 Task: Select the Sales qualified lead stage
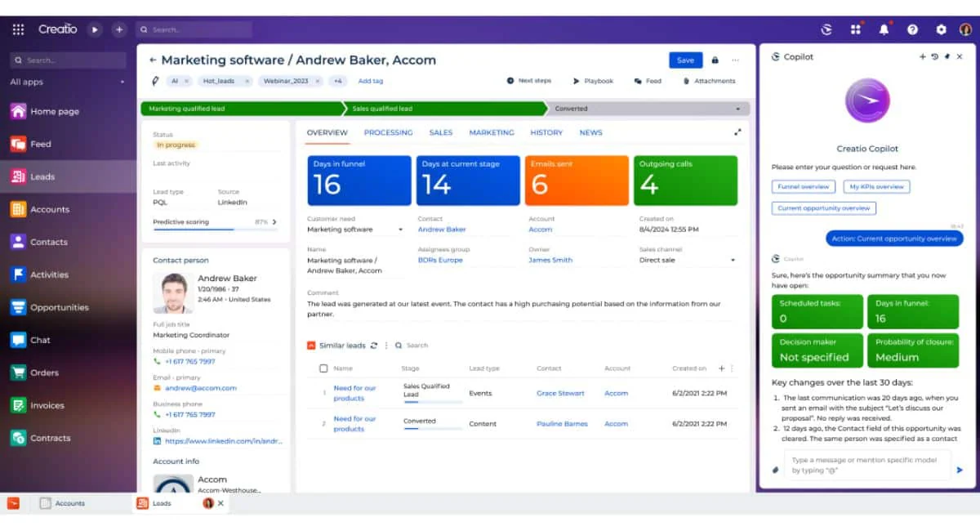pyautogui.click(x=444, y=109)
